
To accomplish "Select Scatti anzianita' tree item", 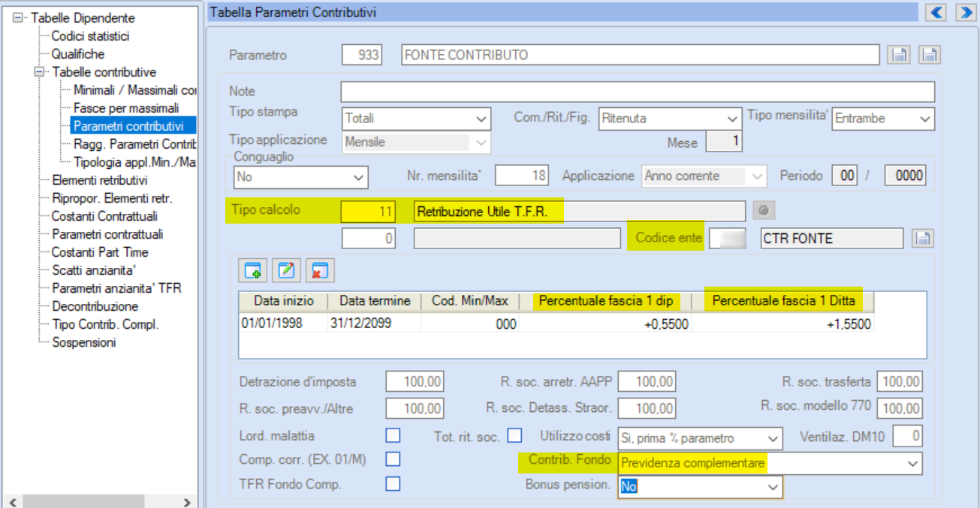I will (94, 270).
